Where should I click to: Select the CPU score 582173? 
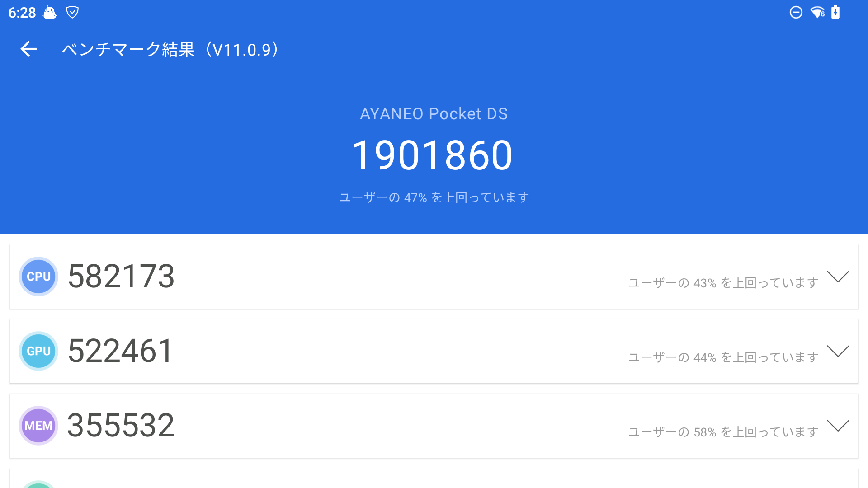click(x=121, y=277)
